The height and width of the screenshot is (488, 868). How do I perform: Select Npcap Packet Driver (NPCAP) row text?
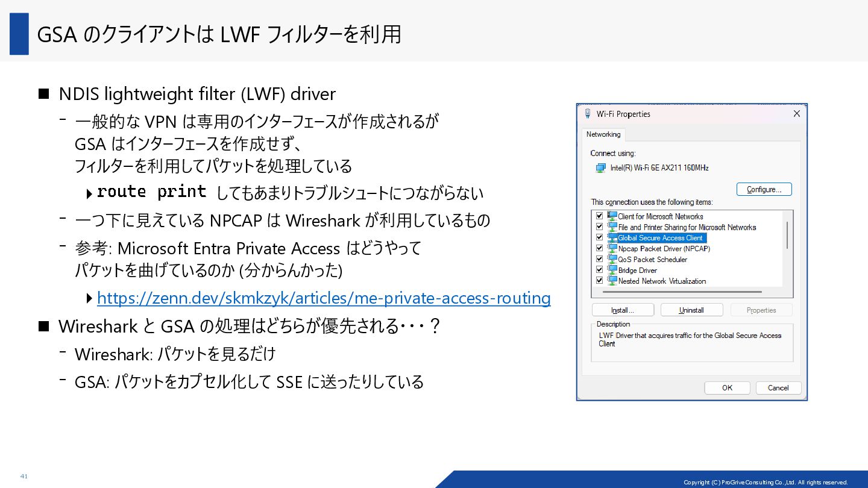(664, 248)
